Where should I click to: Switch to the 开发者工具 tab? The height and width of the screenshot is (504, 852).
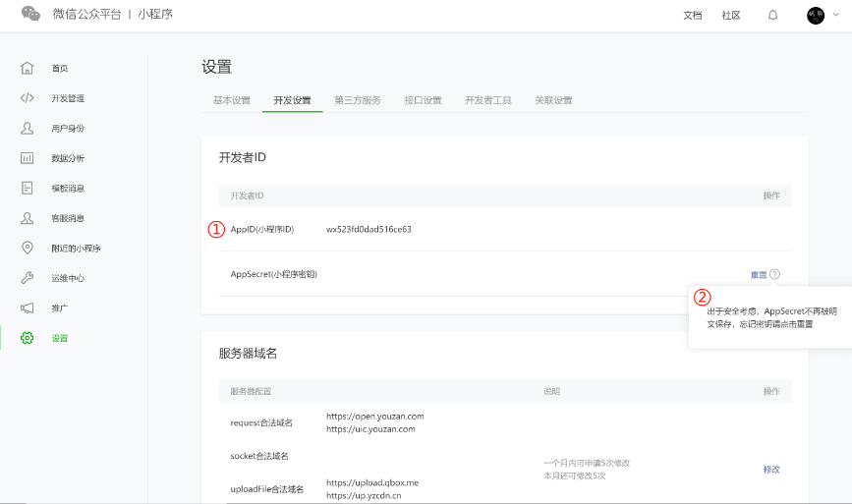pos(488,100)
